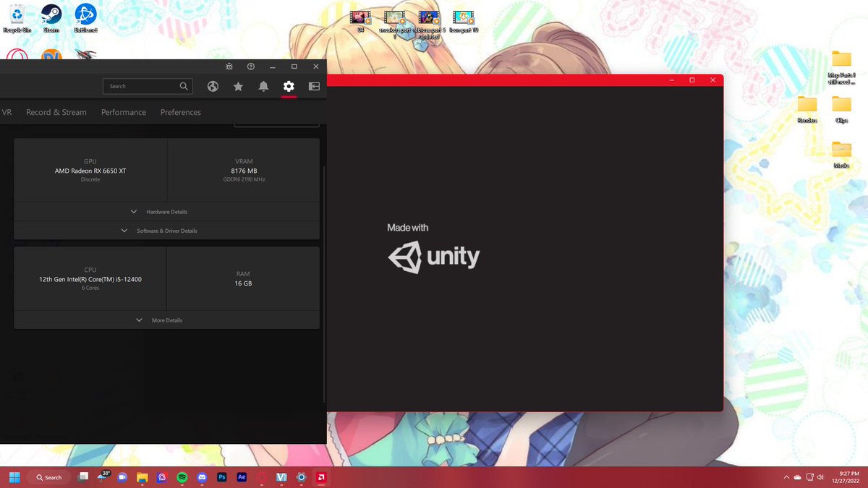Switch to the Record & Stream tab
The width and height of the screenshot is (868, 488).
[x=56, y=112]
